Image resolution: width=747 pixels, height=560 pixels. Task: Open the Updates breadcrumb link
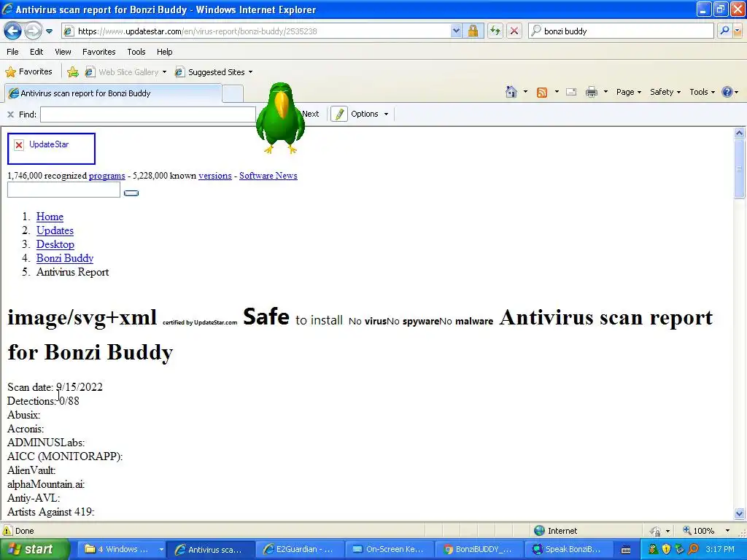(x=55, y=230)
